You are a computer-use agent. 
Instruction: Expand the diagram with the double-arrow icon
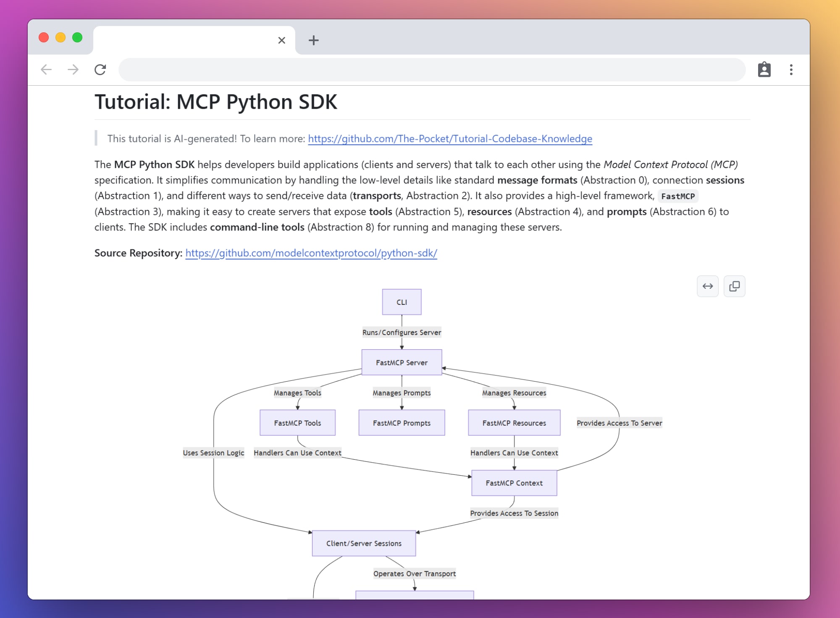pos(708,286)
